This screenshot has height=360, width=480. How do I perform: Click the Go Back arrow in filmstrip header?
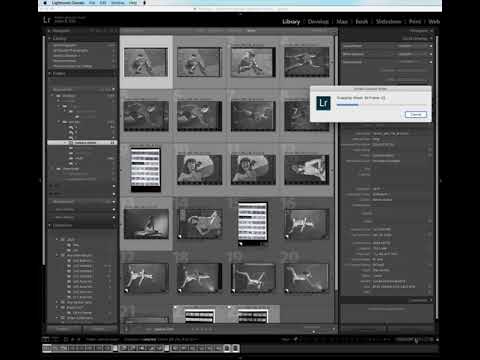tap(73, 340)
